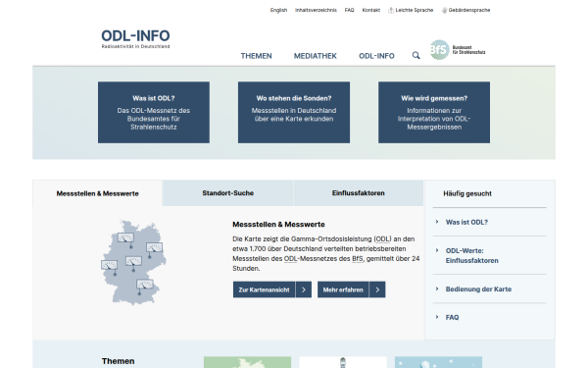This screenshot has height=368, width=588.
Task: Click the BfS Bundesamt für Strahlenschutz logo
Action: click(x=458, y=50)
